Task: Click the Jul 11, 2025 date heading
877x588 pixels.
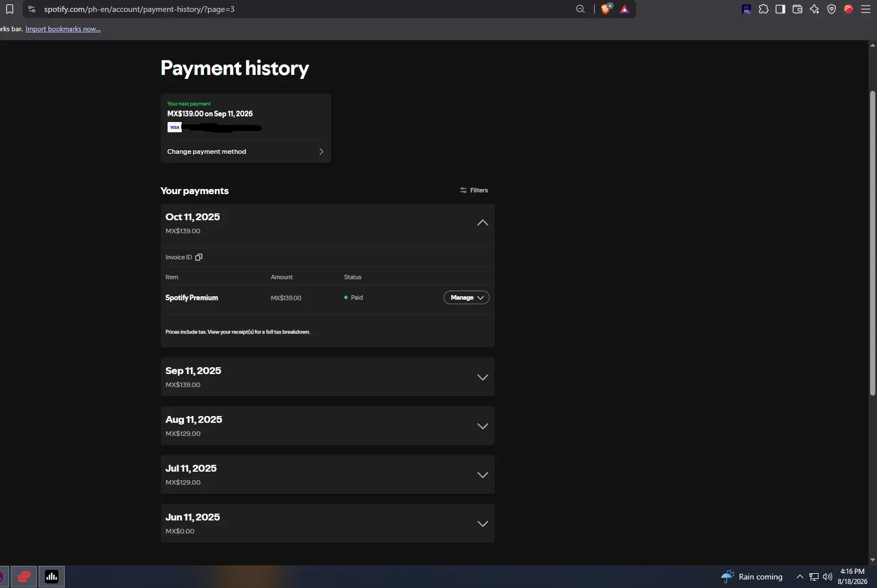Action: (191, 468)
